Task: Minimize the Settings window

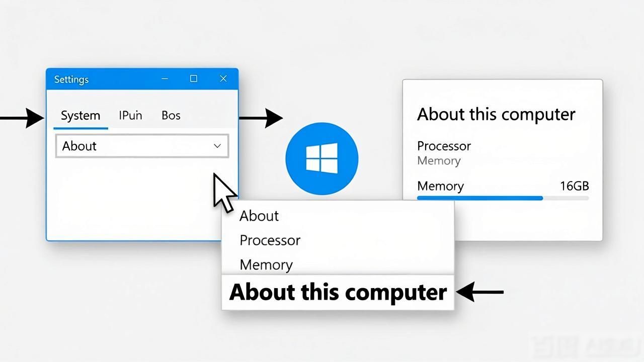Action: pyautogui.click(x=165, y=79)
